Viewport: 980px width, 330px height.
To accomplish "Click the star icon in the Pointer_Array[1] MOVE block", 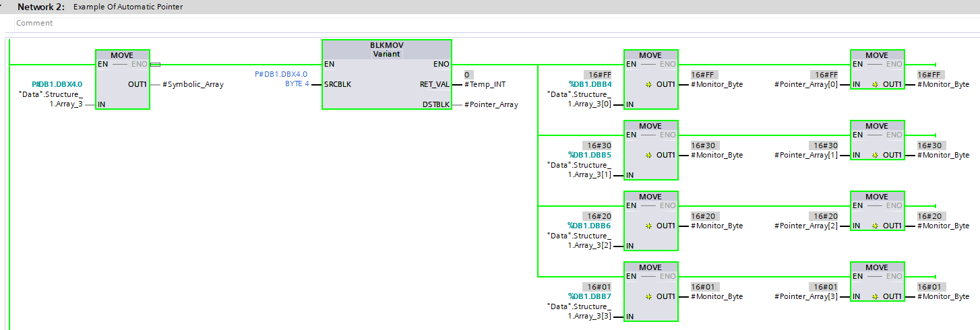I will click(876, 155).
